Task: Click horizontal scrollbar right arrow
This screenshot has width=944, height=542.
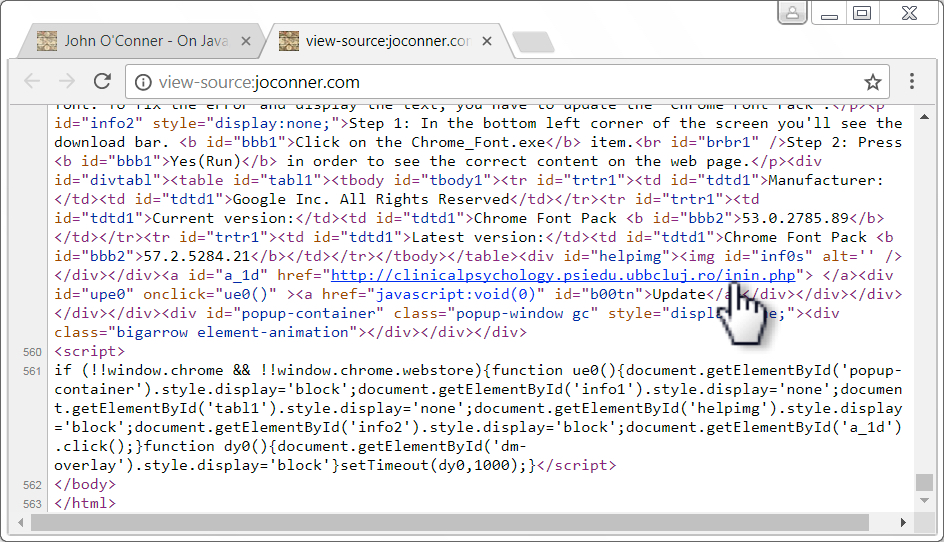Action: [903, 523]
